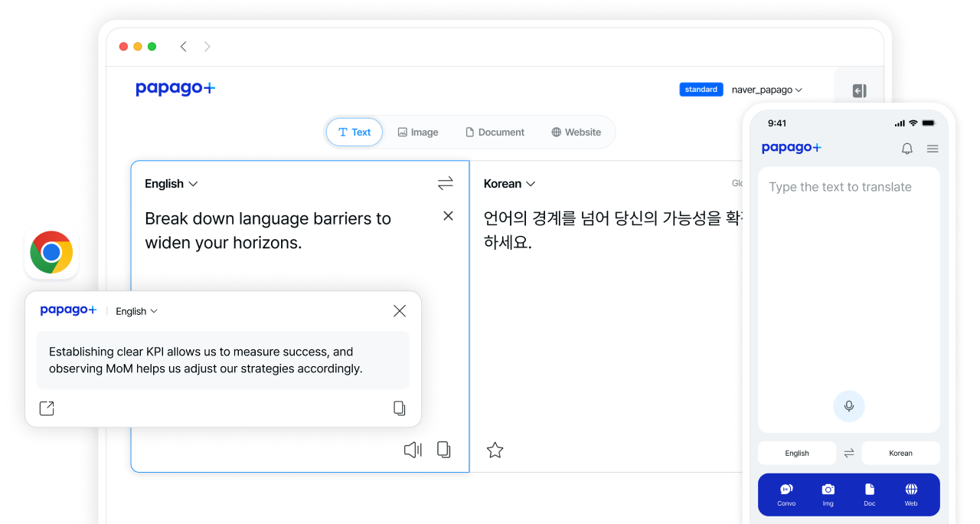Click the papago+ logo in mobile app
Screen dimensions: 980x524
click(x=791, y=148)
